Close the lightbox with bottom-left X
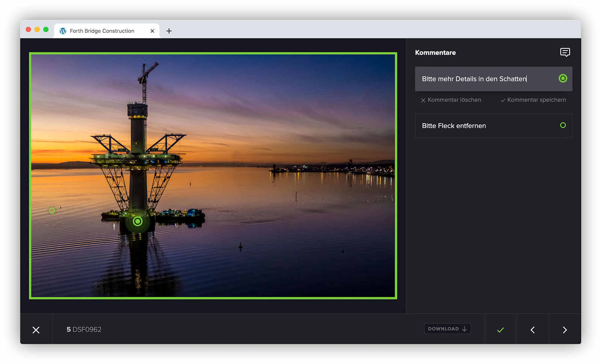Viewport: 601px width, 364px height. click(x=36, y=330)
